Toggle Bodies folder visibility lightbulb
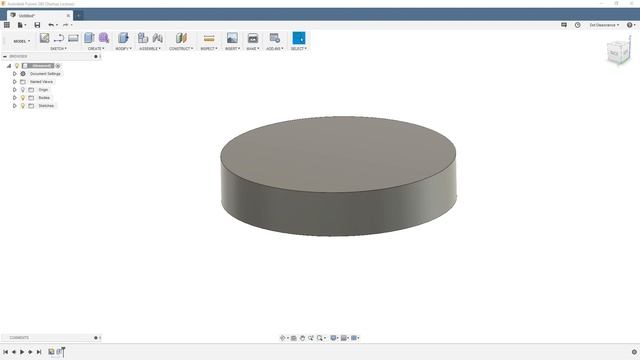640x360 pixels. point(23,98)
